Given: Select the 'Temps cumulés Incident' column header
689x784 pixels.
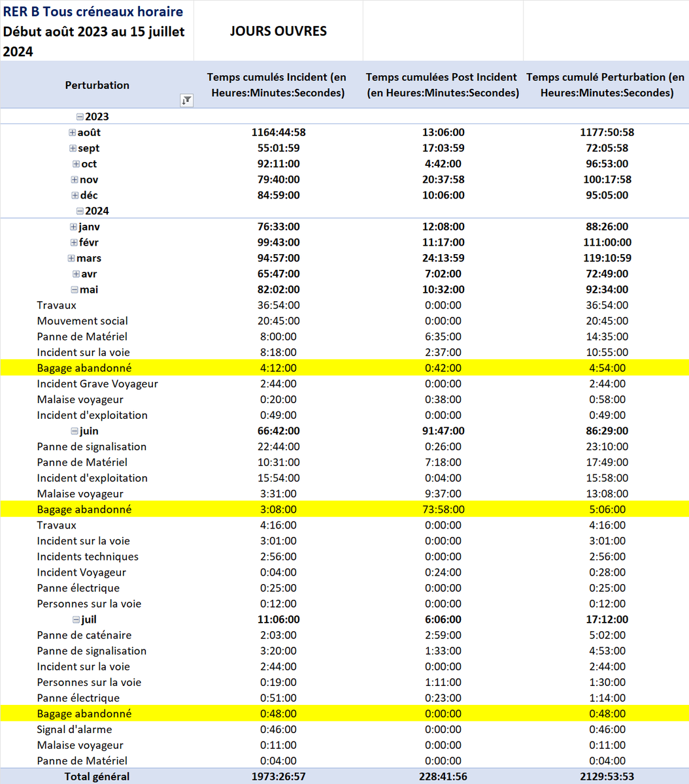Looking at the screenshot, I should 278,85.
